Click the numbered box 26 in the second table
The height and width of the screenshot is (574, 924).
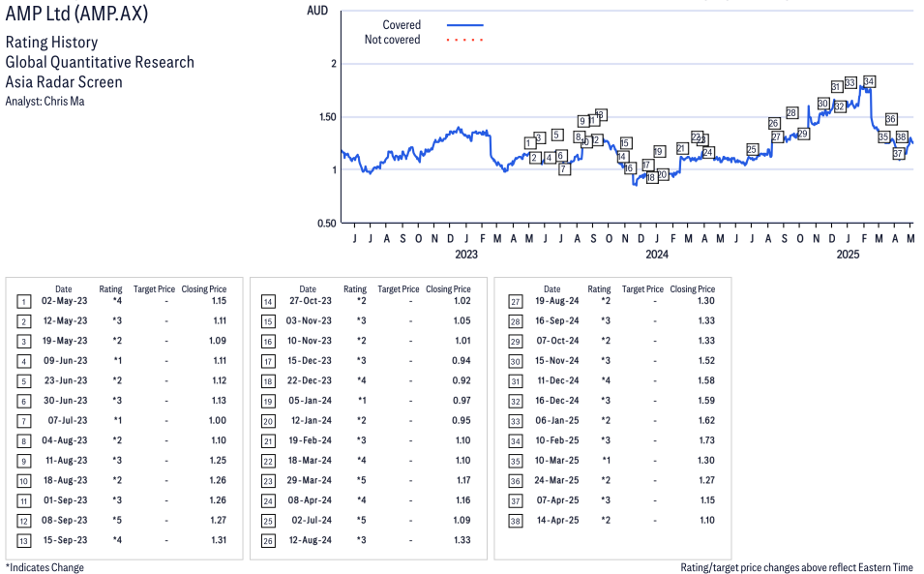click(x=268, y=541)
